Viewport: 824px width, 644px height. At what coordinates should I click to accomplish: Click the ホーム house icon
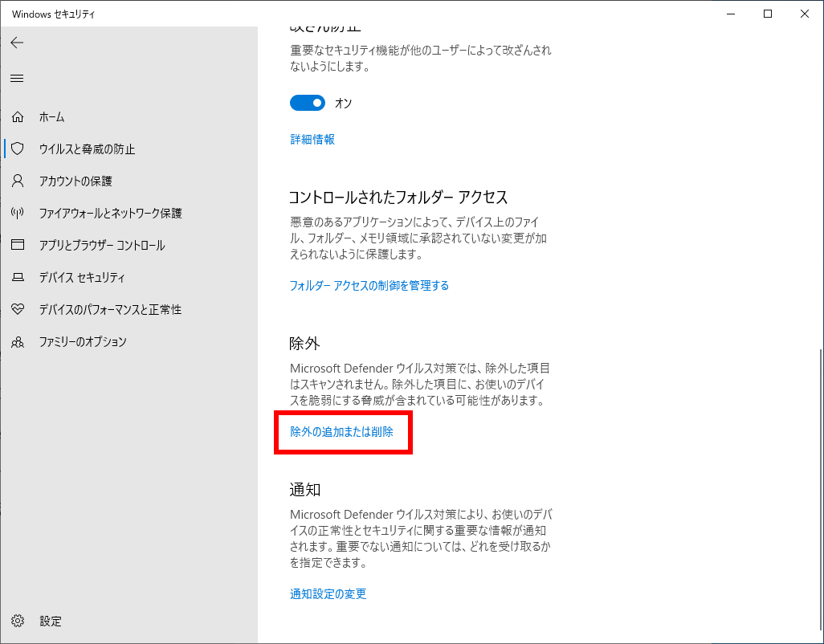pos(18,116)
